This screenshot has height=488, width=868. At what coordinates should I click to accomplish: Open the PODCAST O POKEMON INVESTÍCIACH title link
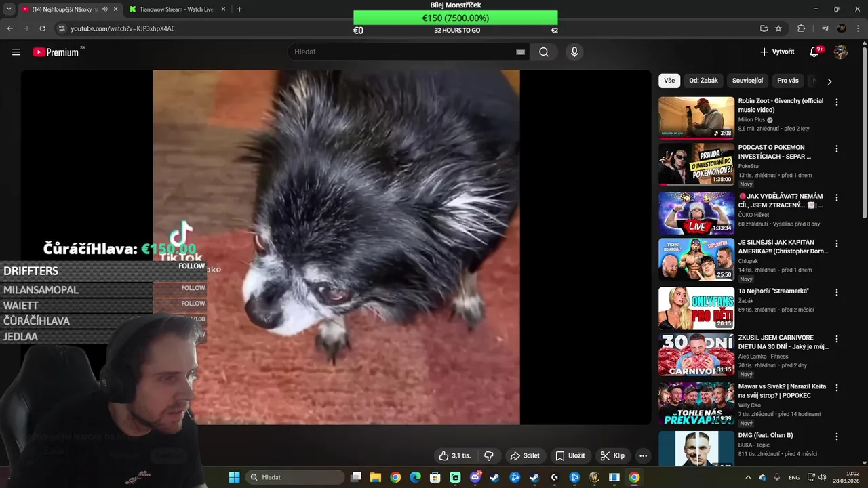click(x=774, y=152)
